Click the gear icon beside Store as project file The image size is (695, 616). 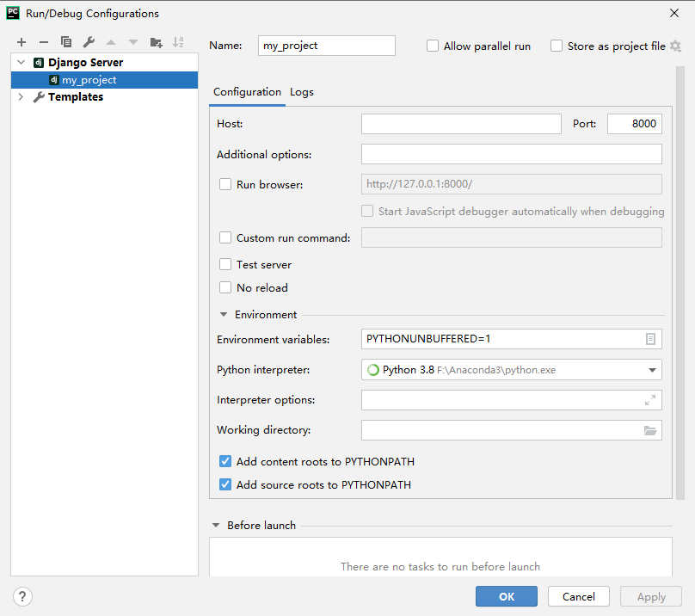click(x=675, y=46)
